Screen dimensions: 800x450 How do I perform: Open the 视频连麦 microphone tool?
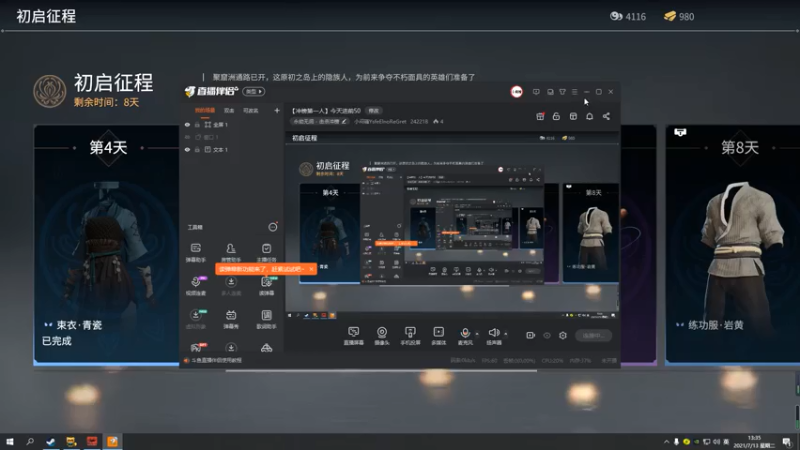[195, 286]
